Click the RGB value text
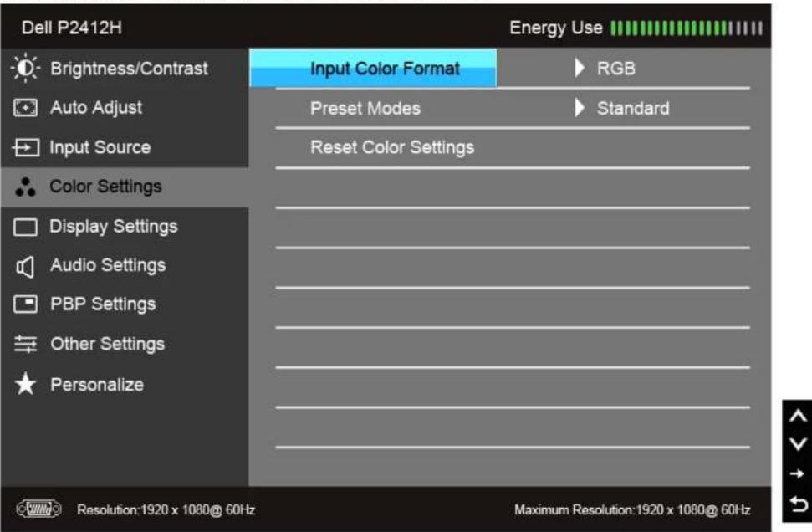 point(615,69)
